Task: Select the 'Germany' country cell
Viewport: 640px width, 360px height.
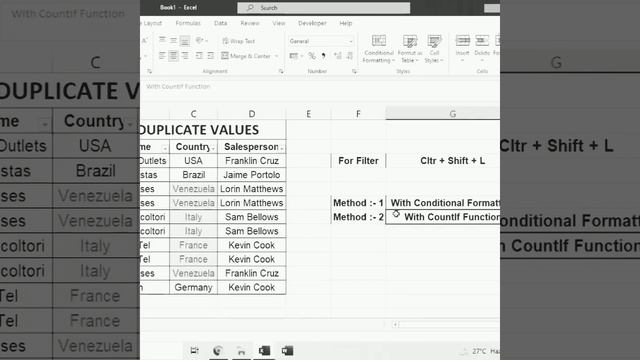Action: 193,287
